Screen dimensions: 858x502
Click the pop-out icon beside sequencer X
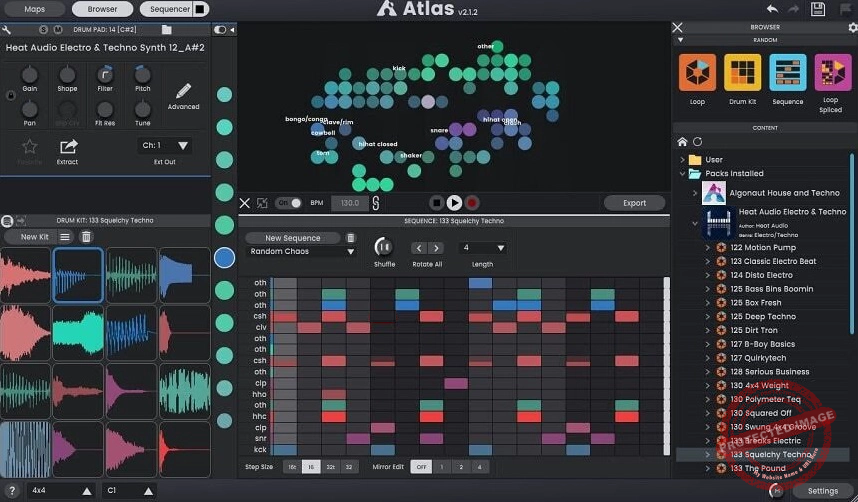pos(262,203)
